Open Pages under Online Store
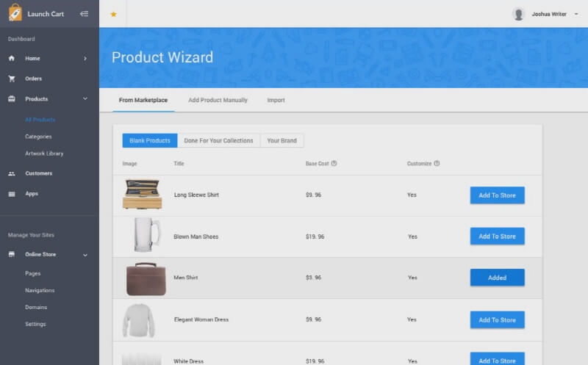Viewport: 588px width, 365px height. click(x=32, y=273)
